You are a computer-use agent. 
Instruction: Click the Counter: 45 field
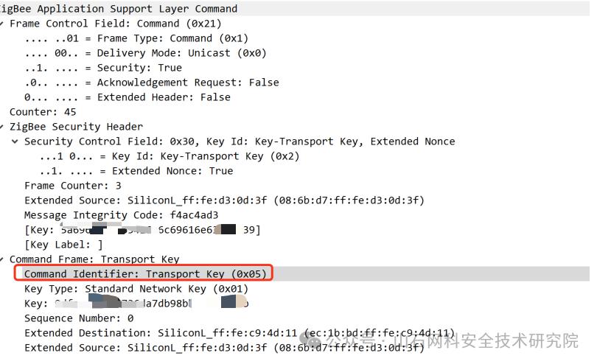pos(43,112)
